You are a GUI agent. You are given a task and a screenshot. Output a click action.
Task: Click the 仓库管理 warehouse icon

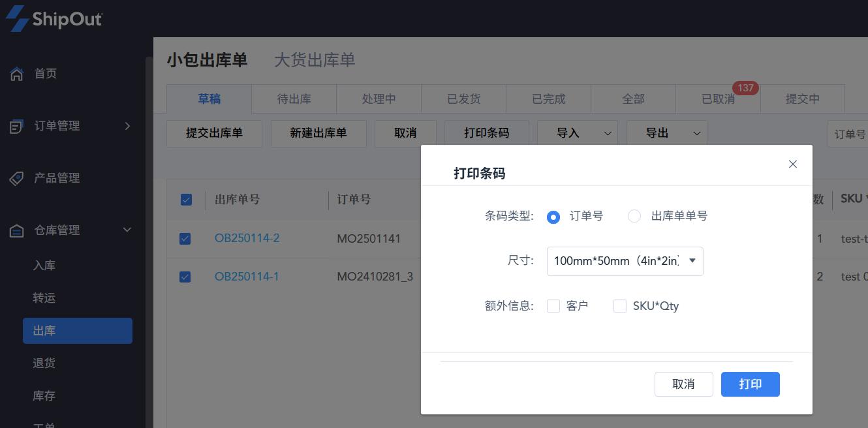click(x=17, y=230)
